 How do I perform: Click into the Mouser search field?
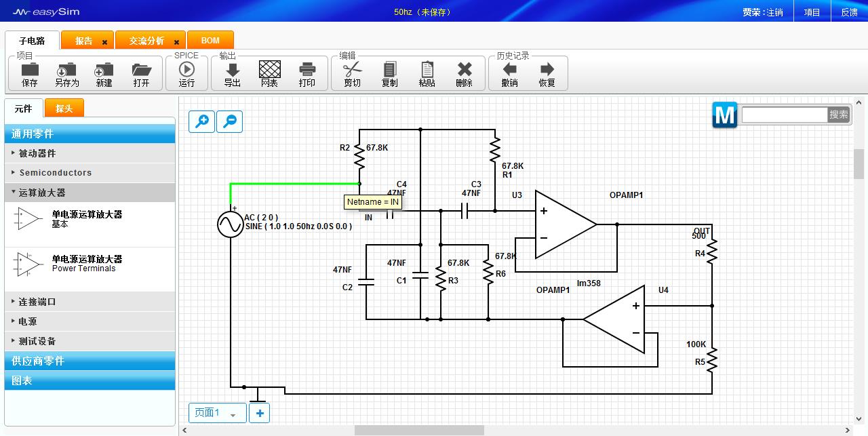pyautogui.click(x=785, y=115)
